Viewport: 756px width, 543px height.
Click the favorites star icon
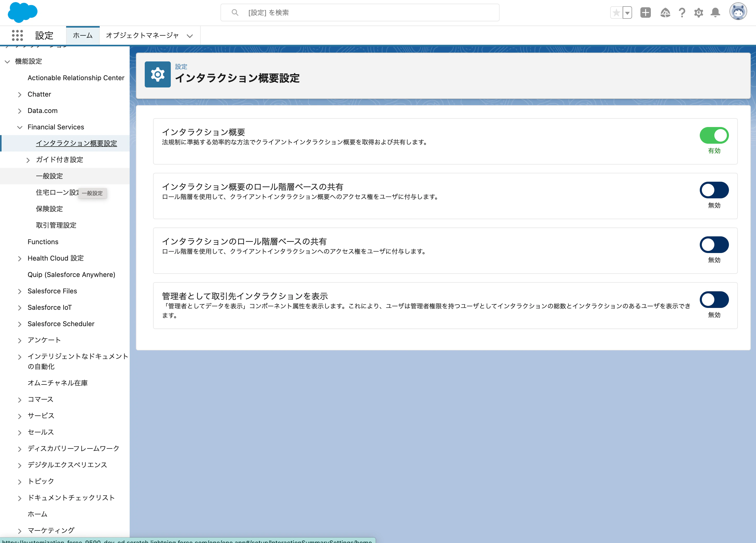pyautogui.click(x=616, y=13)
